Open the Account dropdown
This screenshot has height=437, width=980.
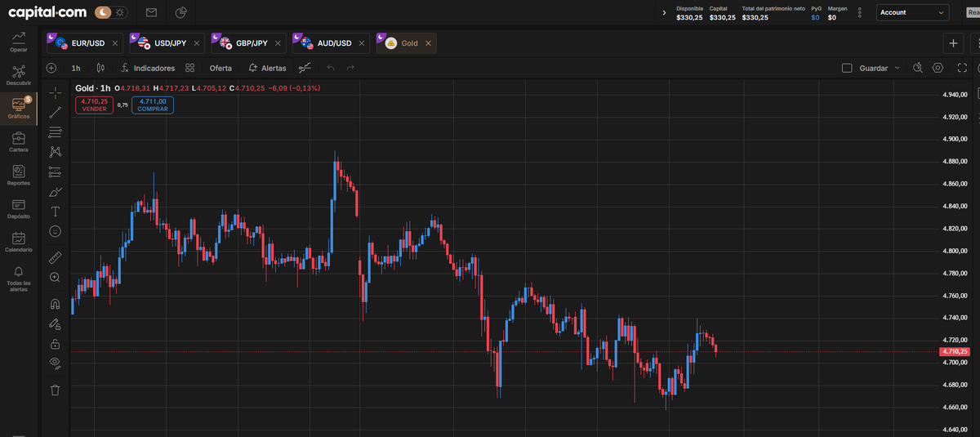point(913,12)
